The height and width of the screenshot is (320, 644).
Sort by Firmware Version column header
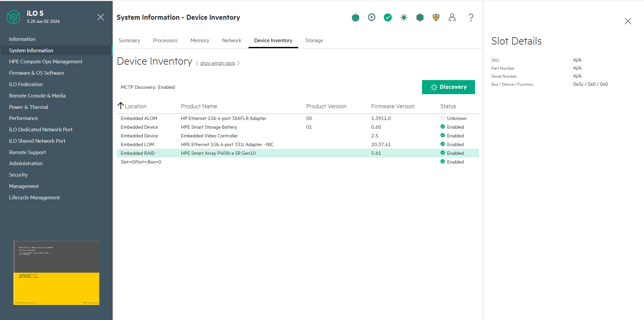click(x=393, y=106)
